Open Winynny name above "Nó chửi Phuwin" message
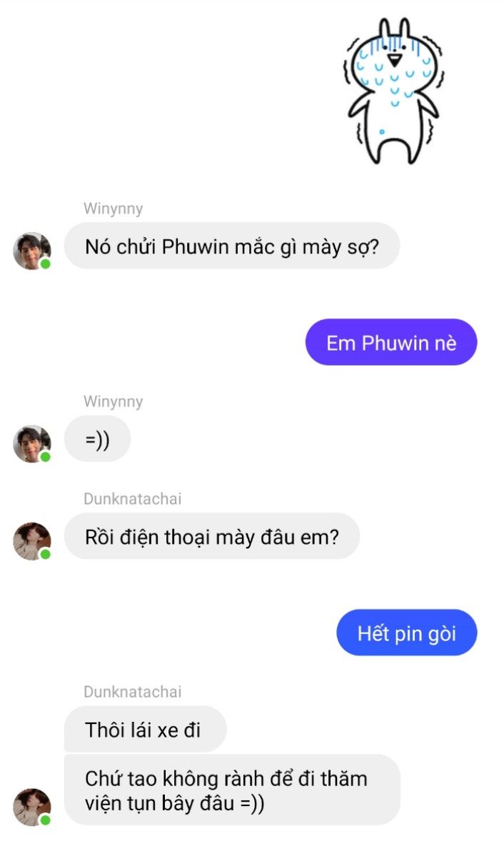Viewport: 504px width, 846px height. pyautogui.click(x=114, y=208)
